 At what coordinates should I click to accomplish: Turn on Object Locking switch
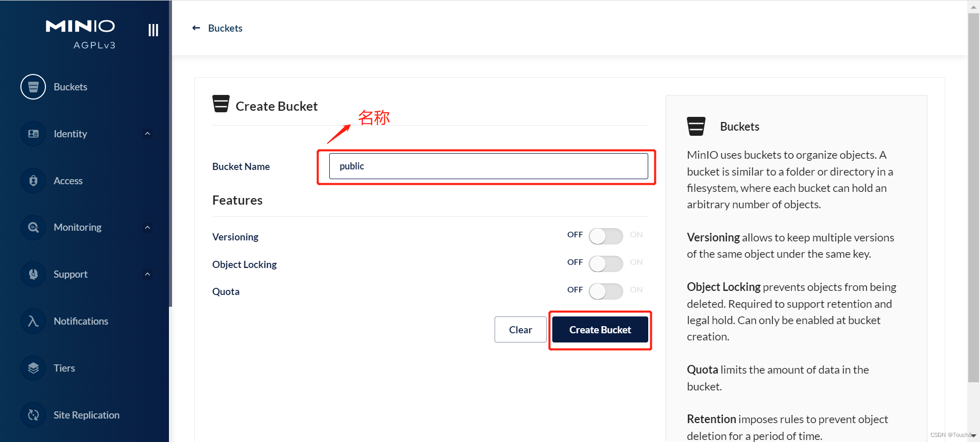[605, 264]
